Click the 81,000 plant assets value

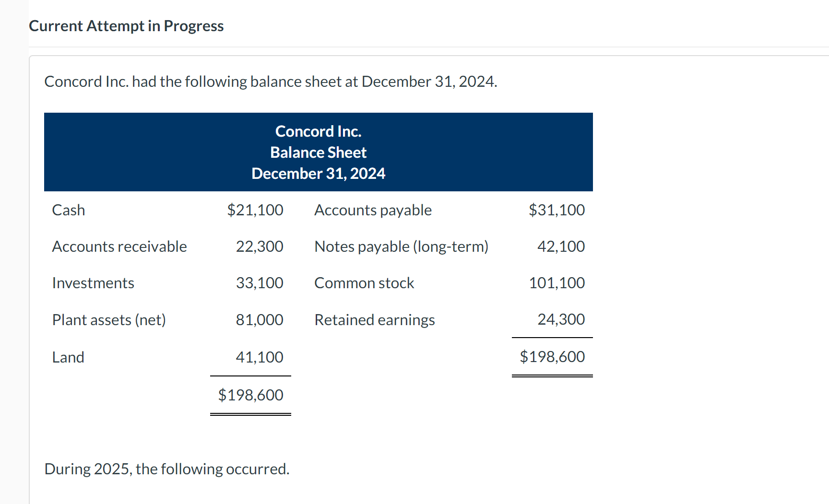260,320
